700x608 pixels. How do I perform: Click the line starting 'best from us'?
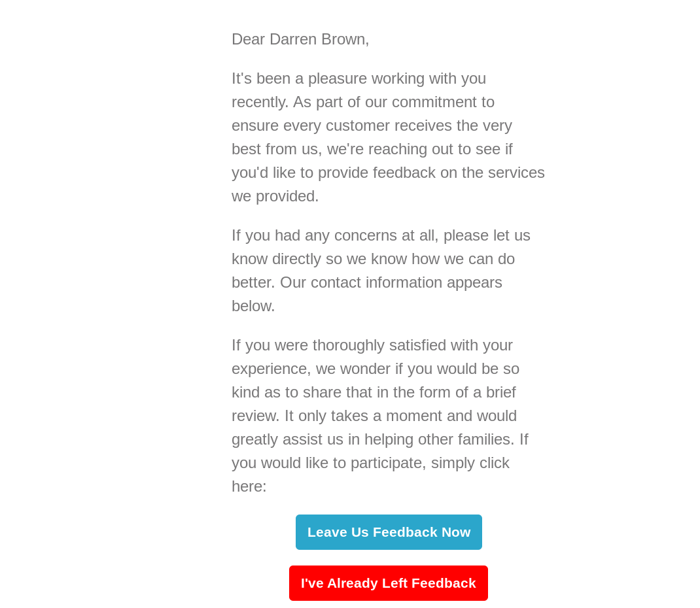pyautogui.click(x=372, y=149)
